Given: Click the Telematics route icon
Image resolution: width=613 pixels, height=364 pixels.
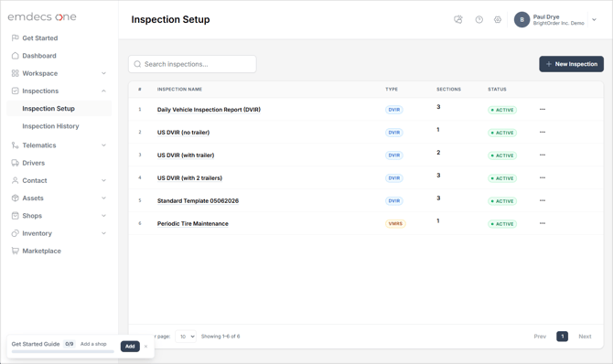Looking at the screenshot, I should click(16, 145).
